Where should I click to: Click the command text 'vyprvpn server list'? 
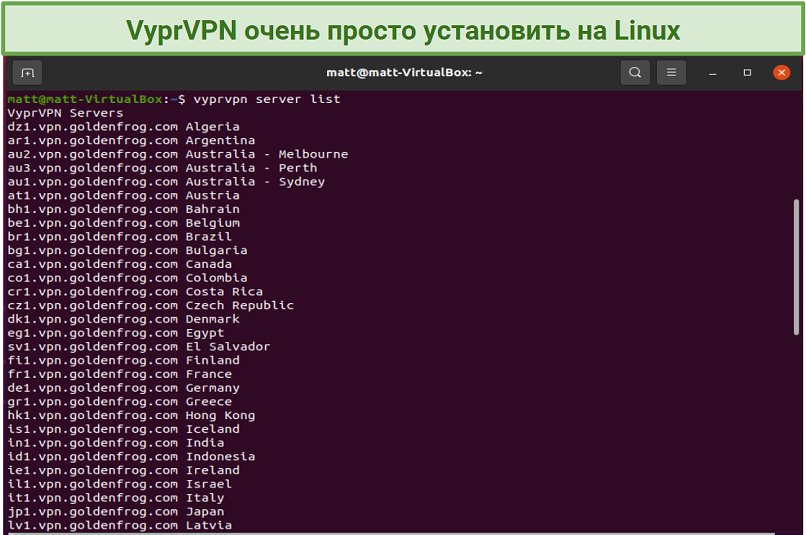tap(267, 99)
